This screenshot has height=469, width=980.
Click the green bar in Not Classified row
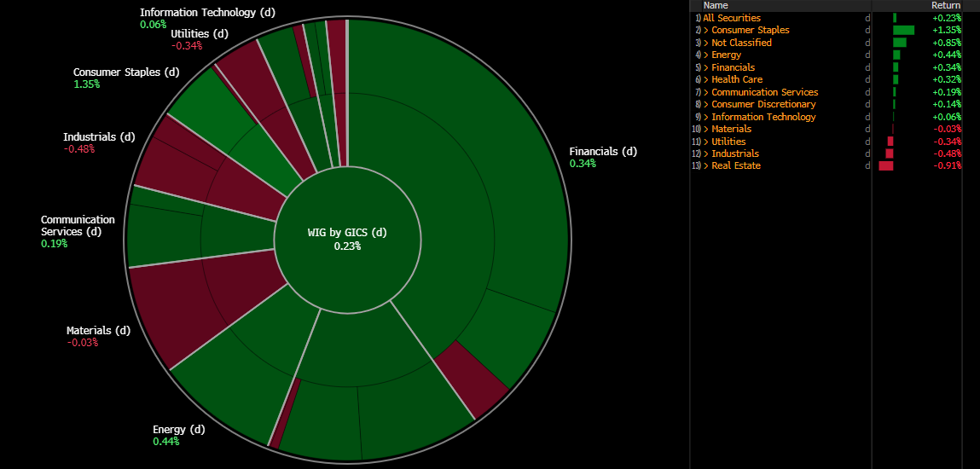click(899, 43)
